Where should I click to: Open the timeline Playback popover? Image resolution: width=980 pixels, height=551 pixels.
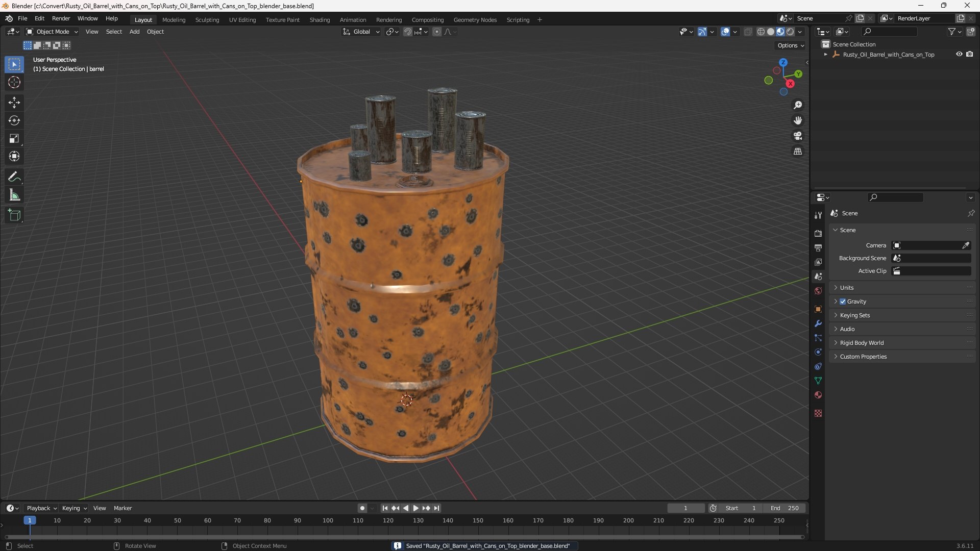(x=41, y=508)
